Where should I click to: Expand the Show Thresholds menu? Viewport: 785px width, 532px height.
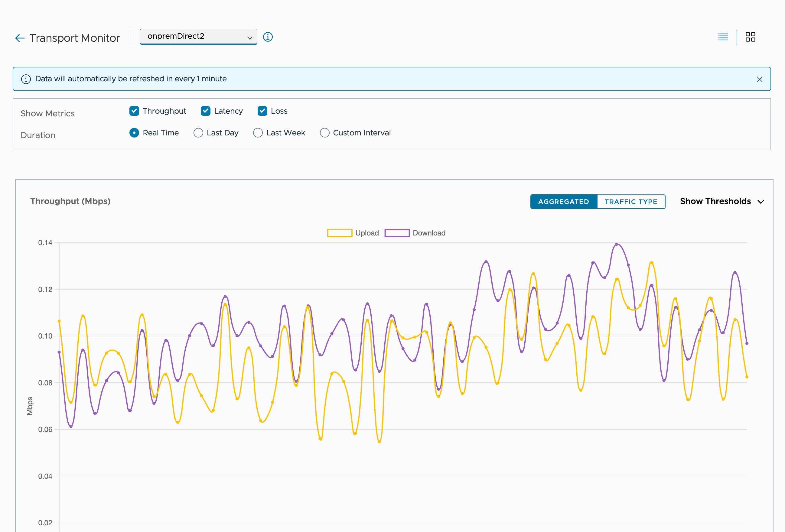click(721, 202)
